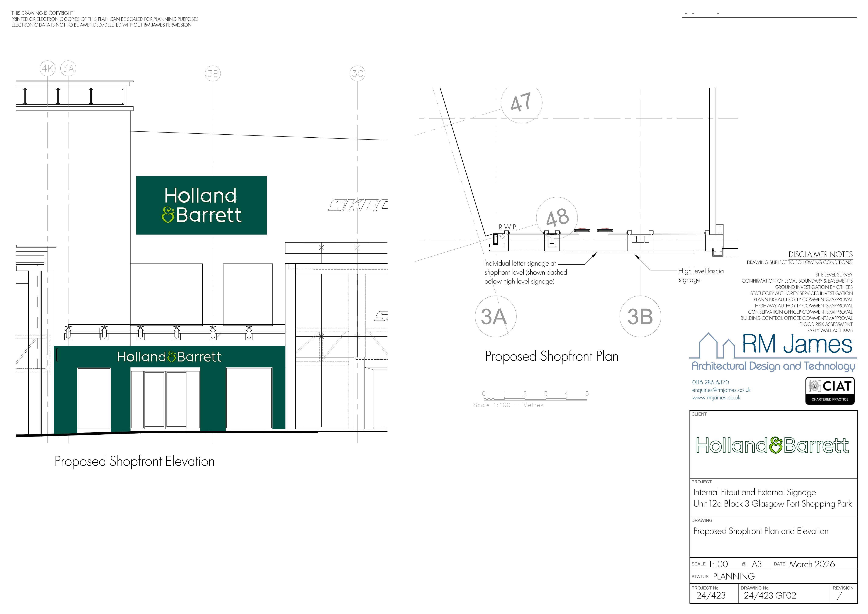Click the A3 paper size value

pos(757,564)
